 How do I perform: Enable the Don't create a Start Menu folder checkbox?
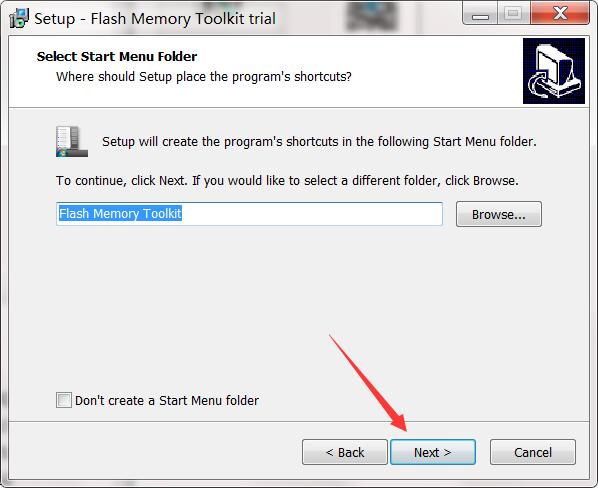64,400
